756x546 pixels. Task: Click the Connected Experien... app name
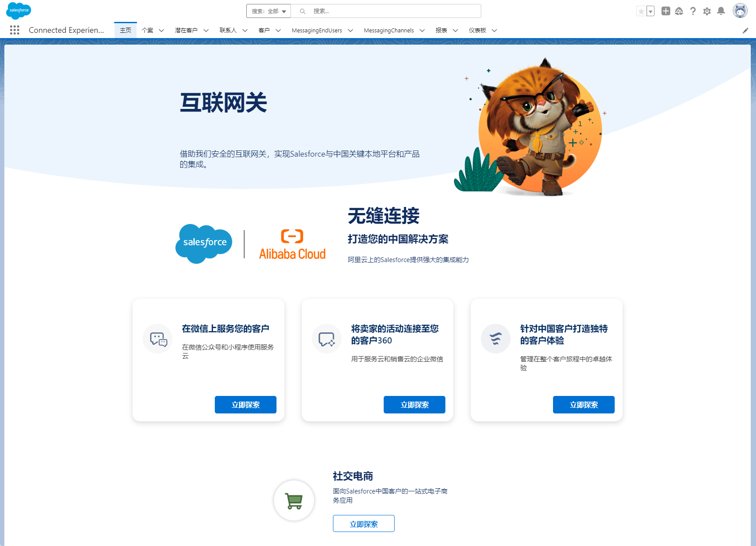click(x=66, y=30)
